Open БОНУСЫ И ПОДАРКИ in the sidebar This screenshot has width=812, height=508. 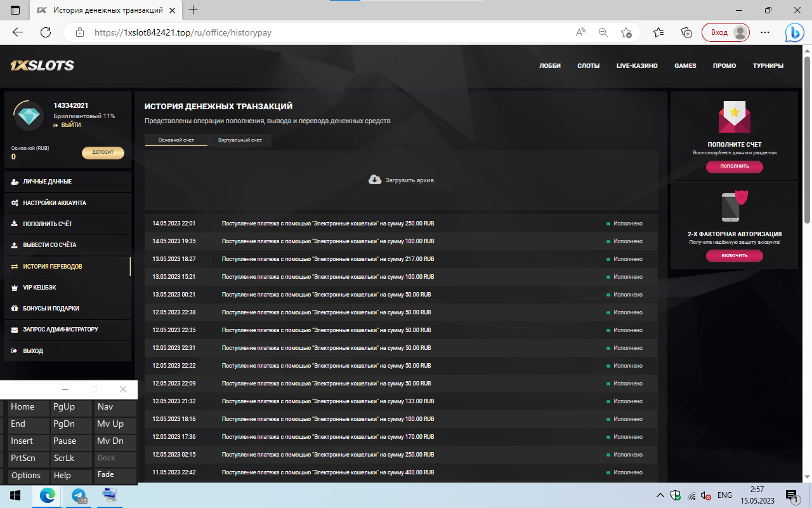click(68, 309)
